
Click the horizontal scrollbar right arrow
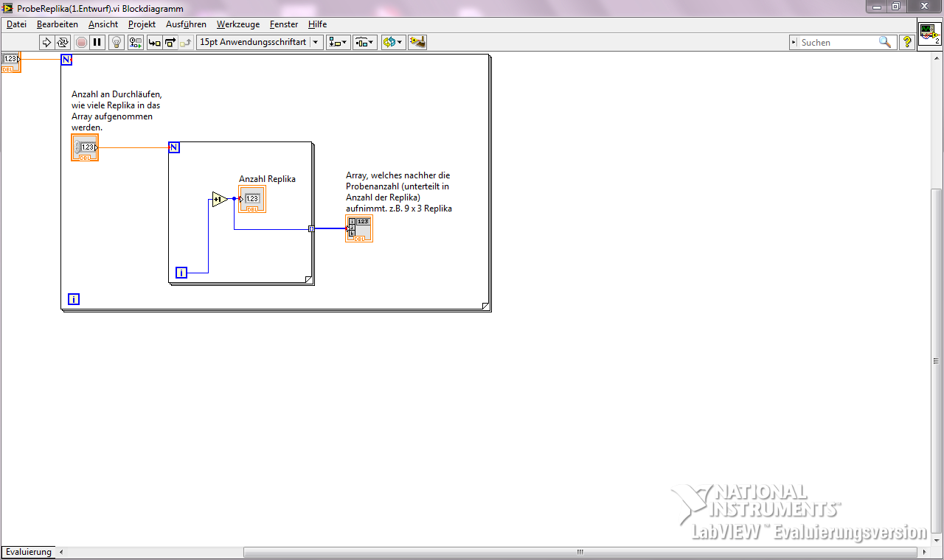[x=925, y=552]
